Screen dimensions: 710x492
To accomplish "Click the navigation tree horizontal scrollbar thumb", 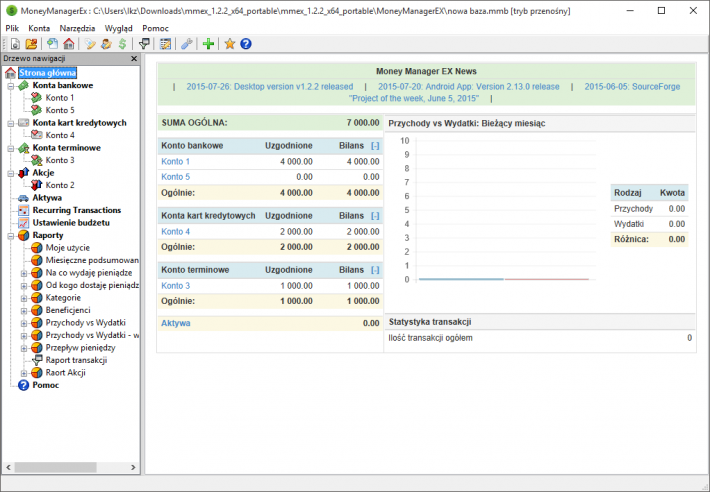I will (x=56, y=467).
